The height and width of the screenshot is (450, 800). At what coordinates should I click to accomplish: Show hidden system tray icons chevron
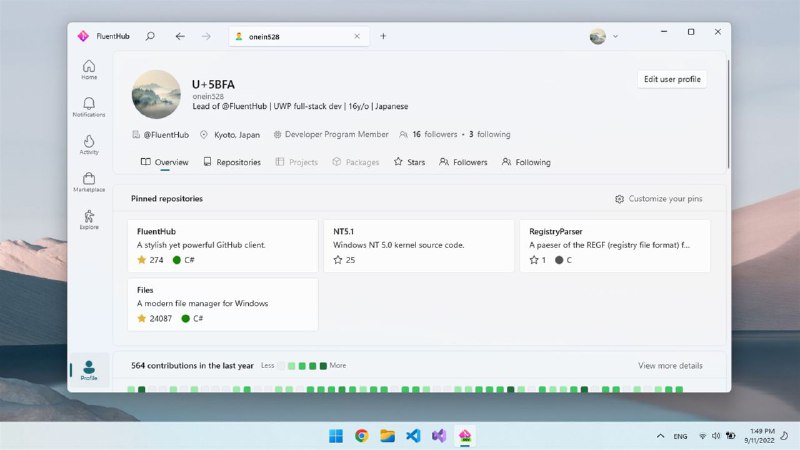660,436
